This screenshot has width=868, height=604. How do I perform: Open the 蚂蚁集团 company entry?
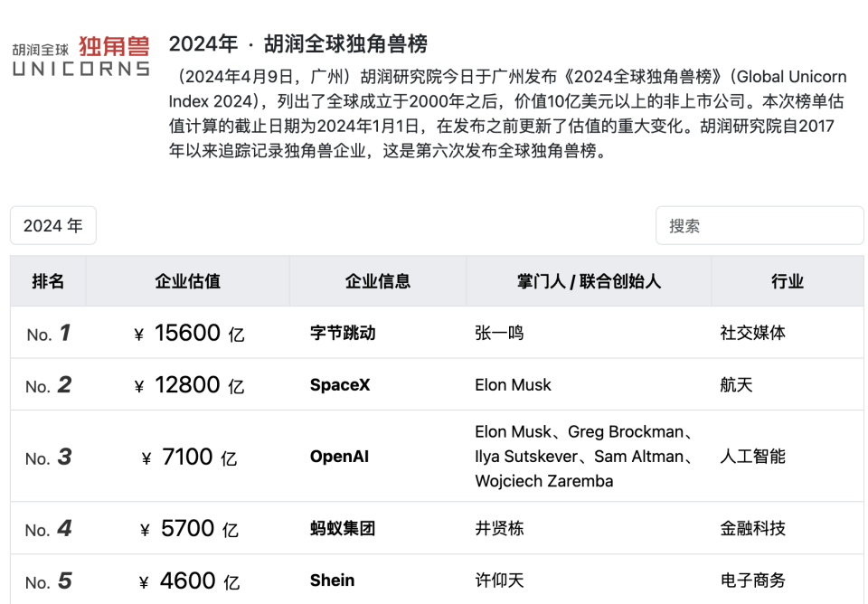click(343, 529)
